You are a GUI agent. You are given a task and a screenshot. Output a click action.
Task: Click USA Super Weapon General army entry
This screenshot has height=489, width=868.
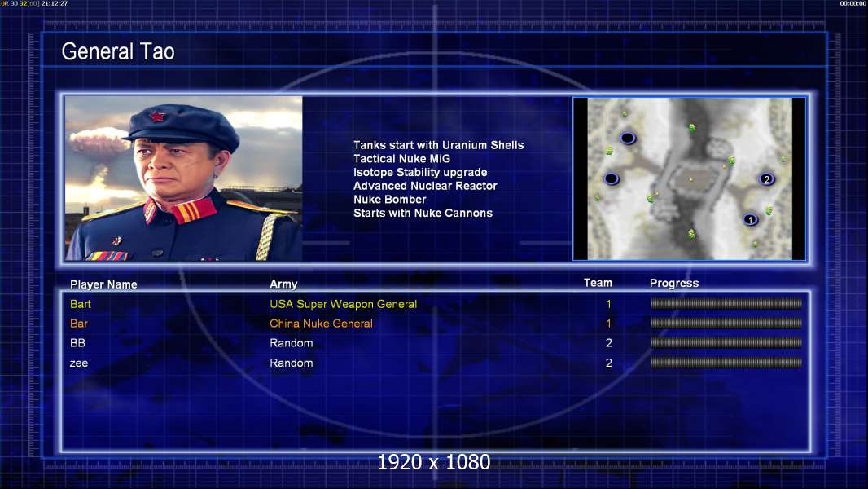344,304
